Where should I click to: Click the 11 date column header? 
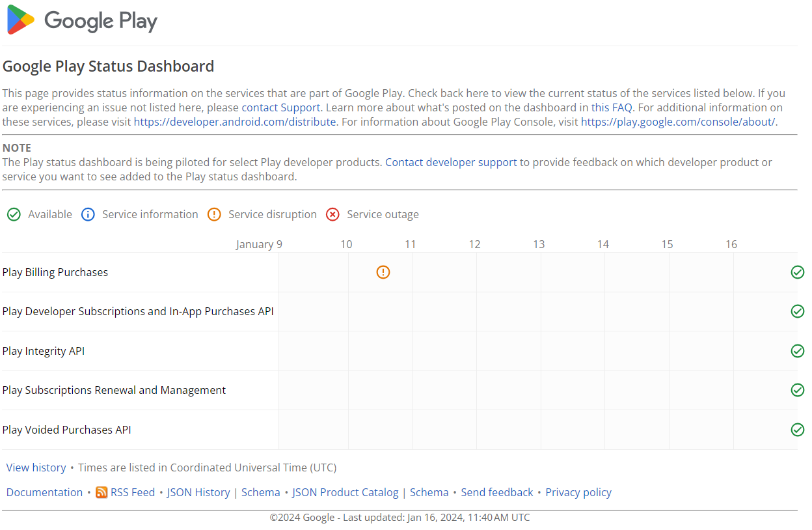pos(410,244)
